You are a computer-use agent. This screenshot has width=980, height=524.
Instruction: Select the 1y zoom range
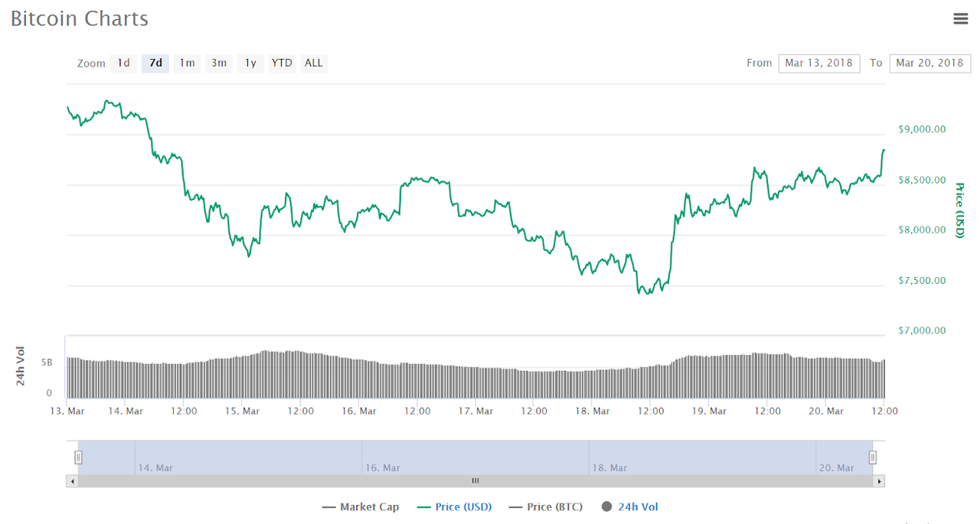tap(250, 63)
